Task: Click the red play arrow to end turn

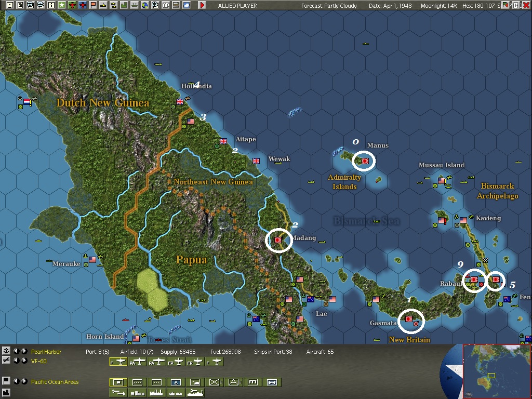Action: (x=202, y=5)
